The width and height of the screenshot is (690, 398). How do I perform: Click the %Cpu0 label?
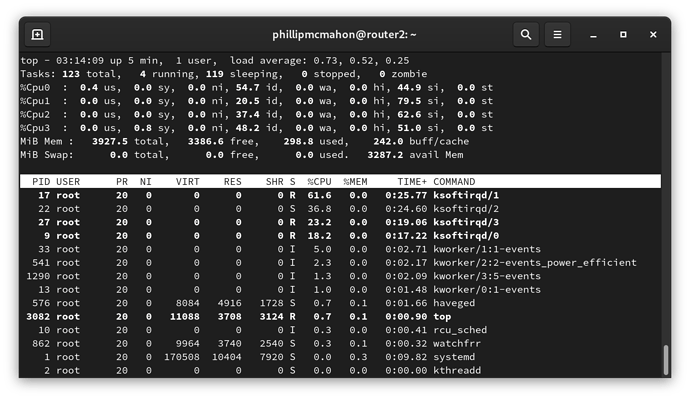pos(35,87)
